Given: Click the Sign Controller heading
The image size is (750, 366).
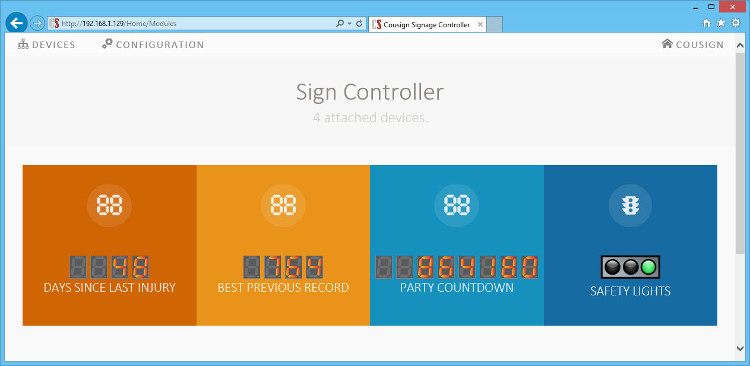Looking at the screenshot, I should [x=370, y=92].
